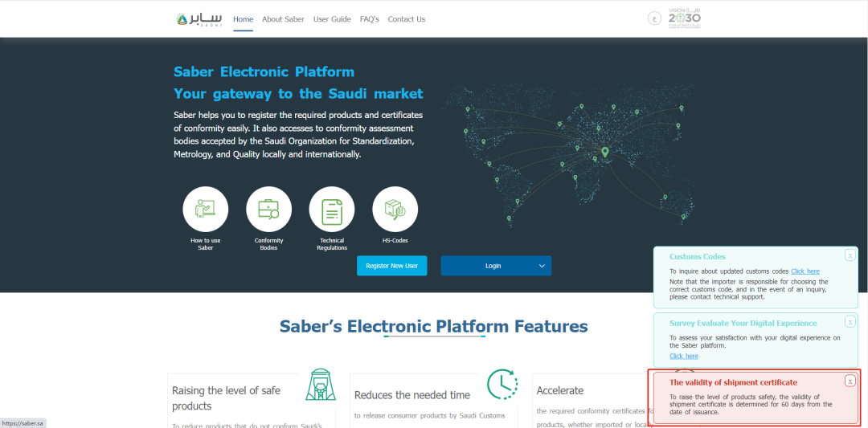868x428 pixels.
Task: Open the Conformity Bodies icon
Action: 268,210
